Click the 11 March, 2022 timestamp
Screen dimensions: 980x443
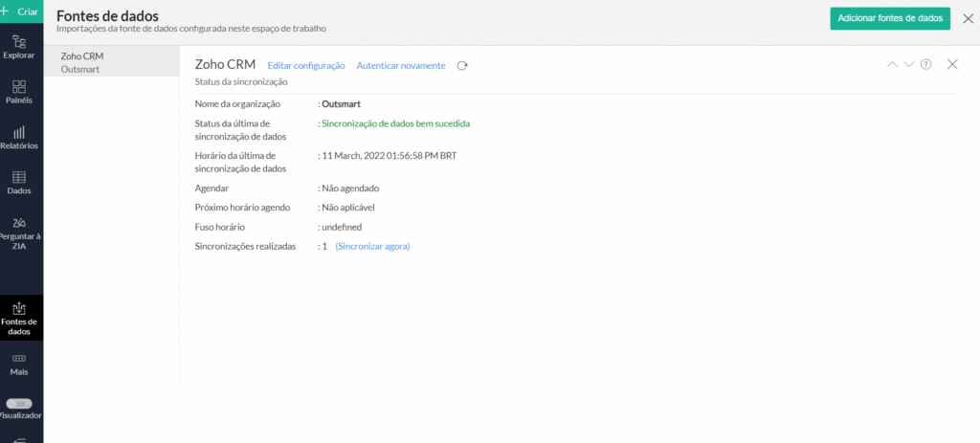(x=389, y=156)
